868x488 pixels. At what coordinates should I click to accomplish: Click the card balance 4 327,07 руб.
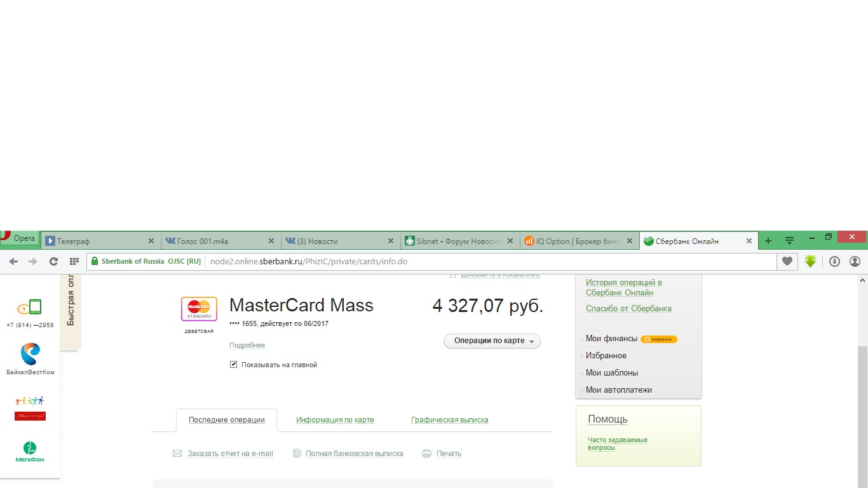coord(488,306)
